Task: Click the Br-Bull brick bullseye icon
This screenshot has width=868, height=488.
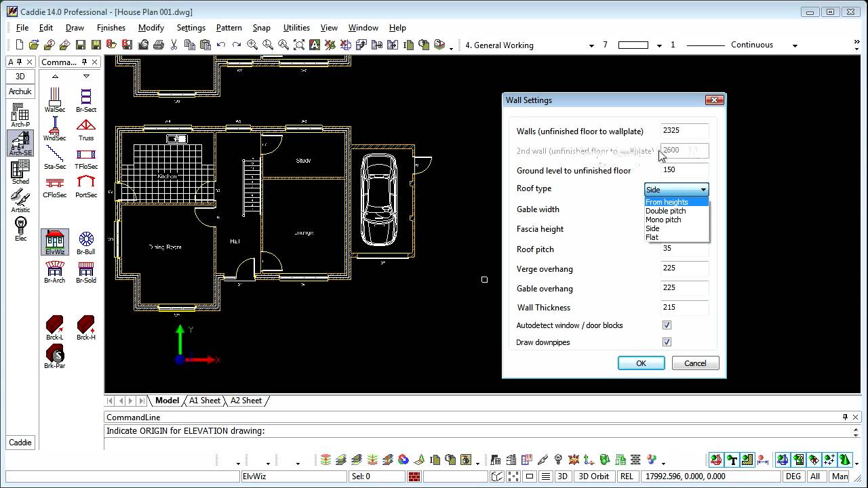Action: click(x=86, y=243)
